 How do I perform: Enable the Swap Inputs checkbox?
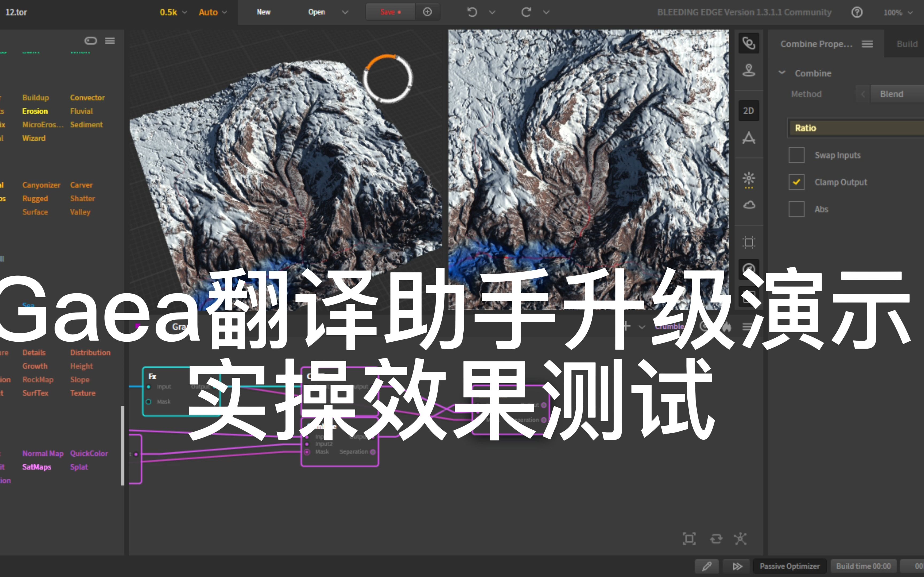[796, 155]
